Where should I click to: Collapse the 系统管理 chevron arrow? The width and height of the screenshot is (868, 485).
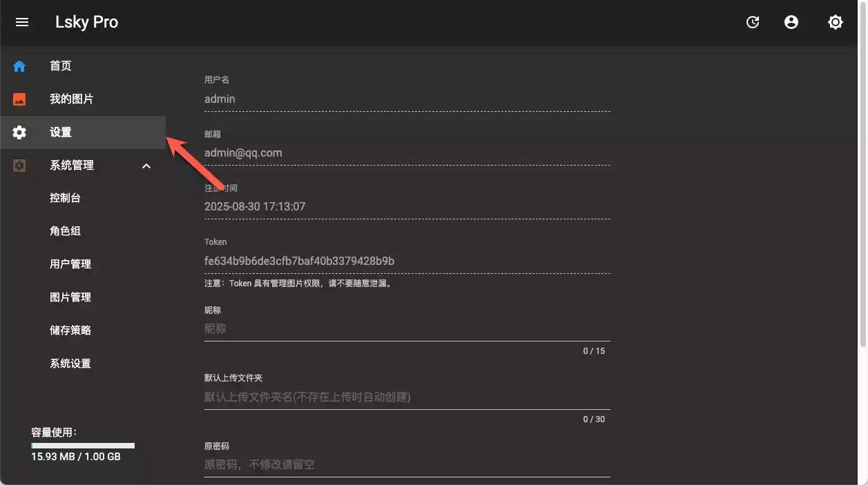[146, 166]
